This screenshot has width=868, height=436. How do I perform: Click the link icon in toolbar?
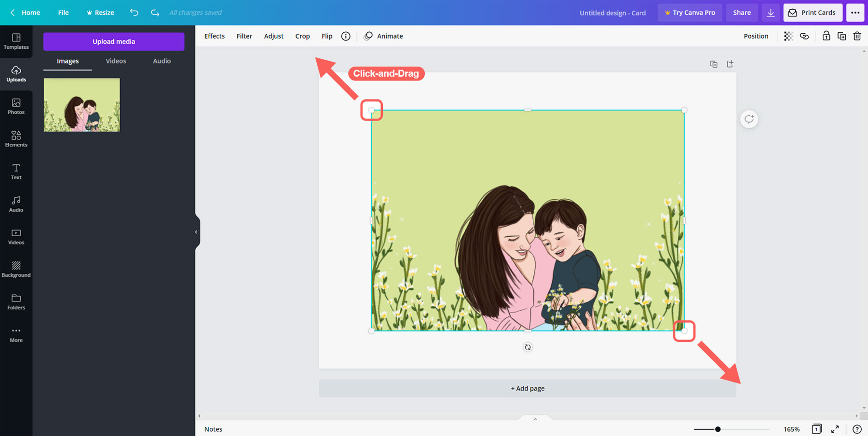point(804,36)
